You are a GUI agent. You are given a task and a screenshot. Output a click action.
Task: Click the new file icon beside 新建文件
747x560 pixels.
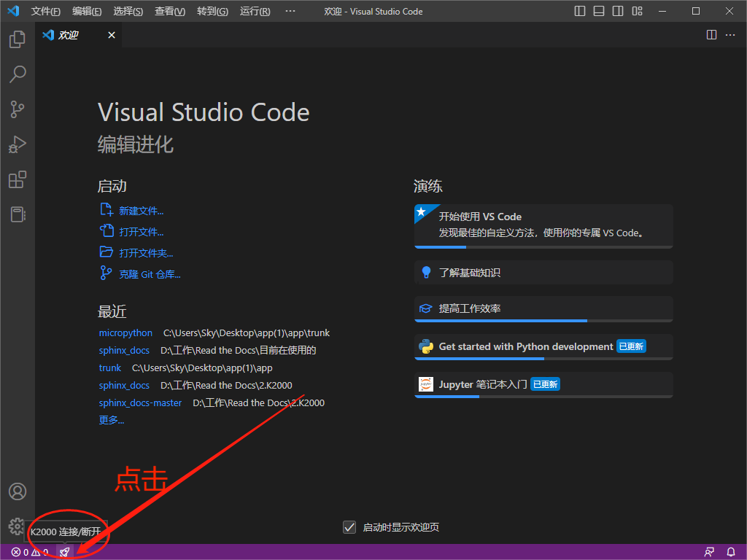point(107,209)
